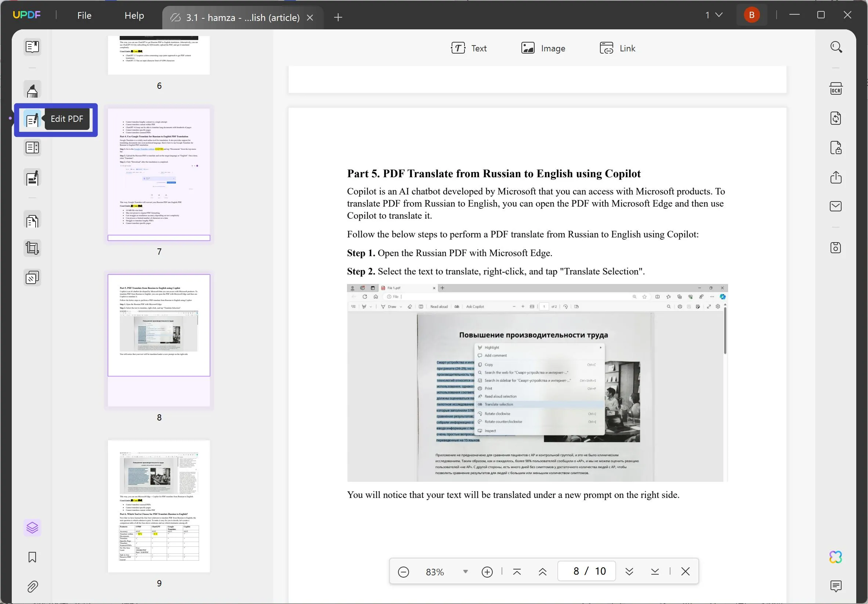Image resolution: width=868 pixels, height=604 pixels.
Task: Close the hamza article tab
Action: pyautogui.click(x=310, y=17)
